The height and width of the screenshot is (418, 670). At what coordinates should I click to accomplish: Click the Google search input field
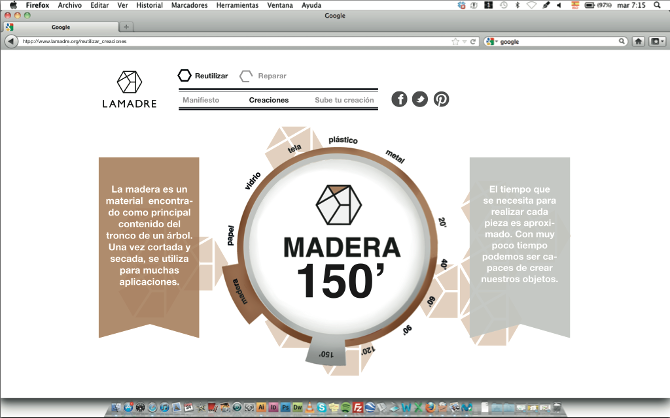coord(558,41)
